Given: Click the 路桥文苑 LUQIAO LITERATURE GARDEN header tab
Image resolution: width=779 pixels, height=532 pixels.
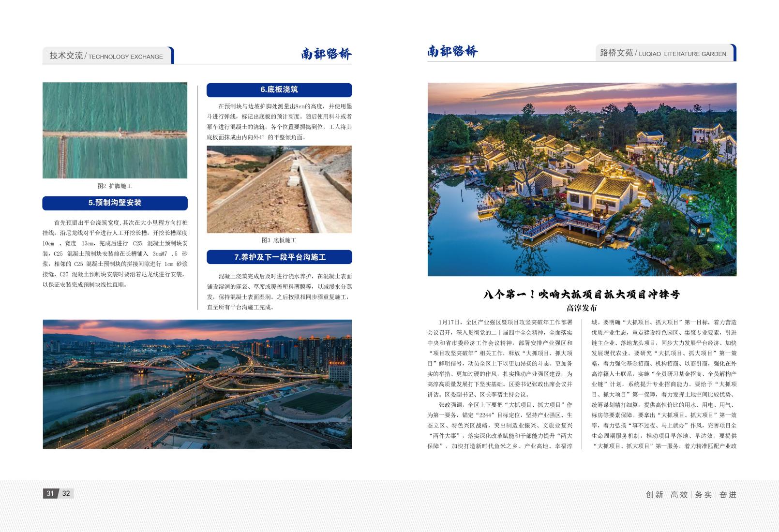Looking at the screenshot, I should [x=665, y=53].
